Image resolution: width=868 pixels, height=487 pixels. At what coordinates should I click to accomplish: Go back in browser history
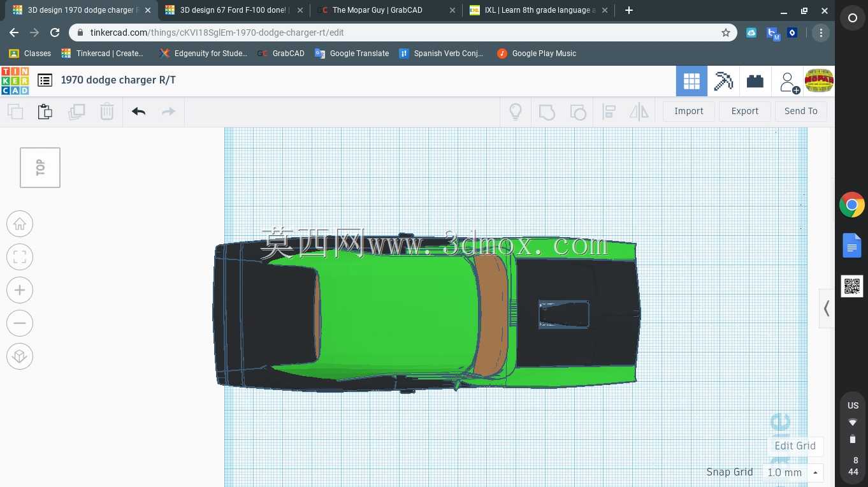tap(14, 33)
